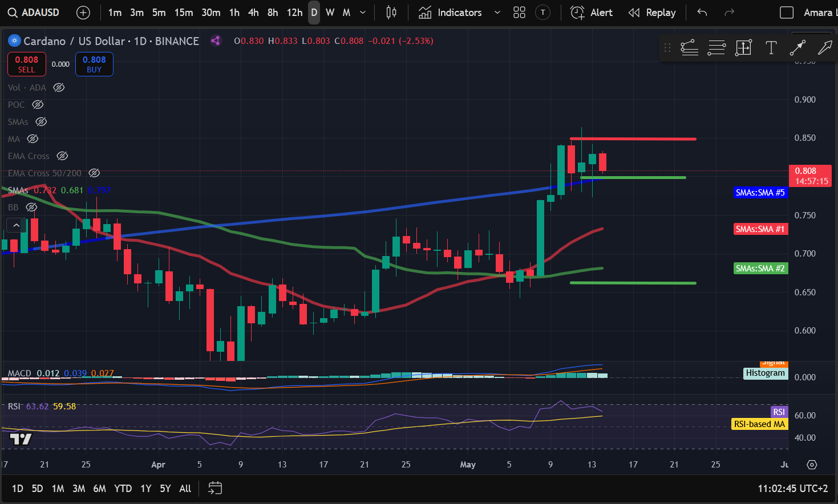Set date range to 6M
838x504 pixels.
point(99,489)
